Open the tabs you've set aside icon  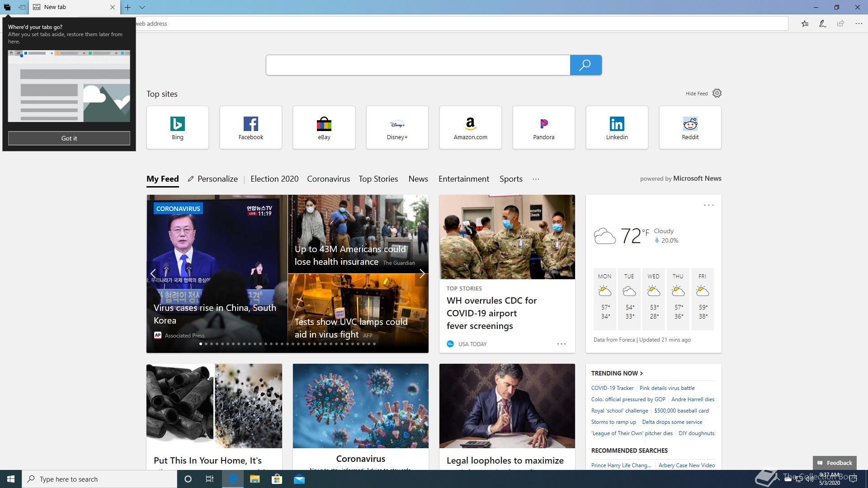[7, 7]
